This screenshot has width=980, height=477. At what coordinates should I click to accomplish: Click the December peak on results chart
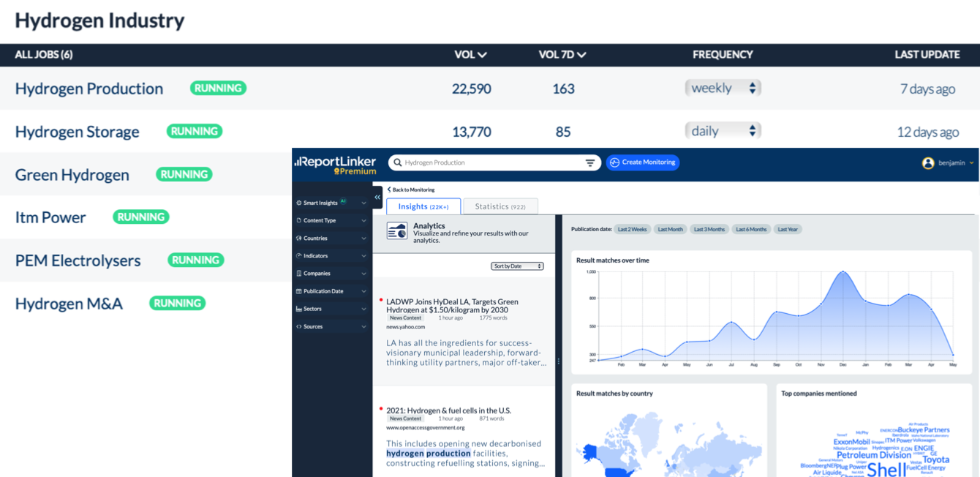[x=843, y=271]
